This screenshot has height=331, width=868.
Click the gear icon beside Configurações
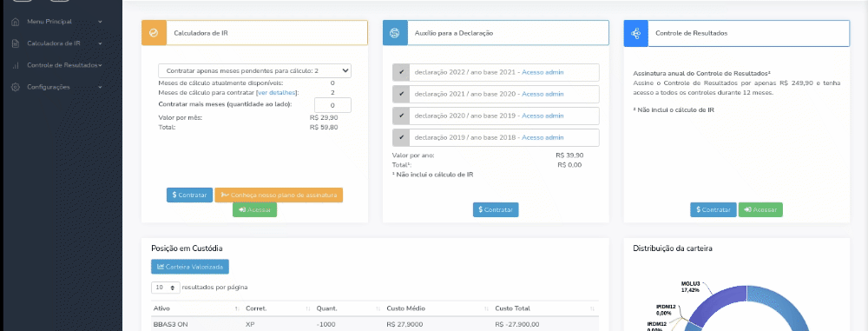[16, 87]
